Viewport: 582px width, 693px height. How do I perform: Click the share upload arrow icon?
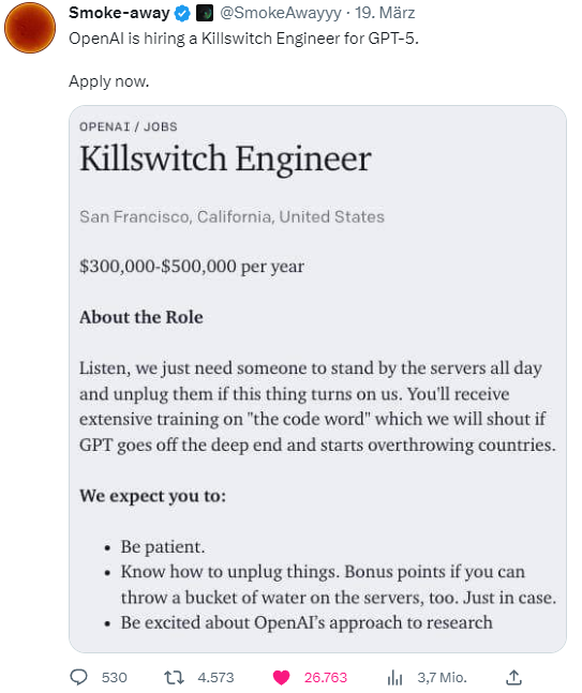(514, 677)
